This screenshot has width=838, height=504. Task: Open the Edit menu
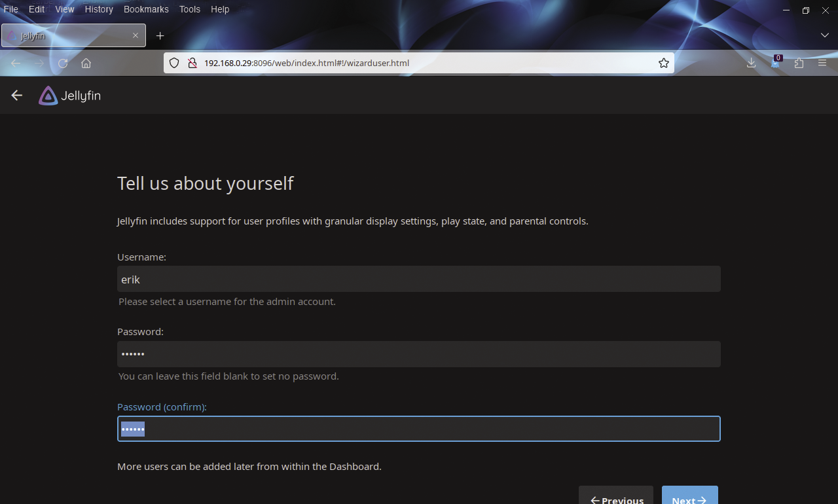pos(37,9)
